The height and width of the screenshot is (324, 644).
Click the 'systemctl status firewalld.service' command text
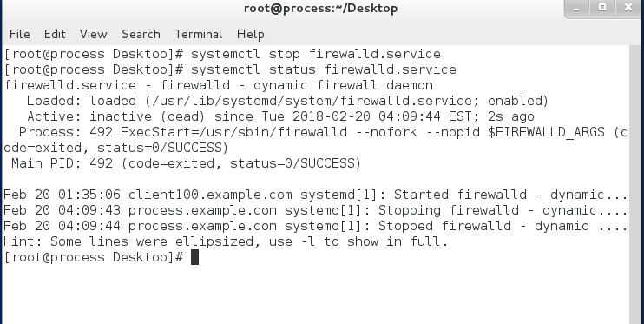coord(323,69)
